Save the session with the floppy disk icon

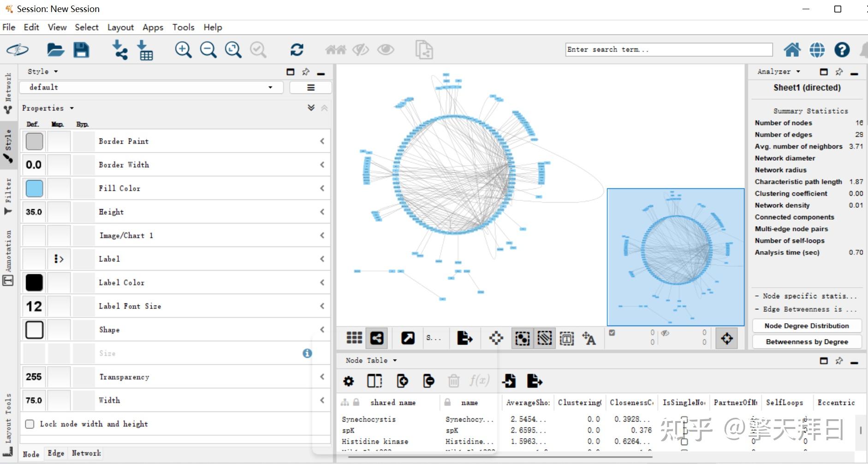pyautogui.click(x=81, y=50)
